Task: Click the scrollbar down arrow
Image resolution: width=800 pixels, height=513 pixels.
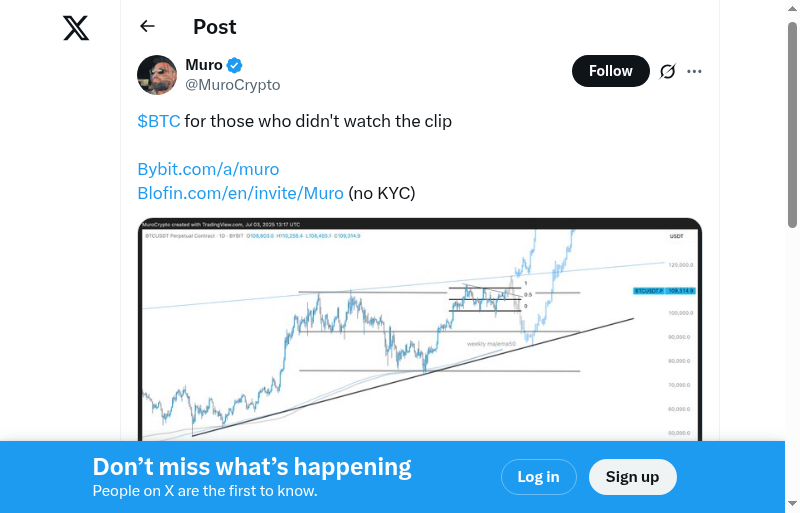Action: click(x=792, y=504)
